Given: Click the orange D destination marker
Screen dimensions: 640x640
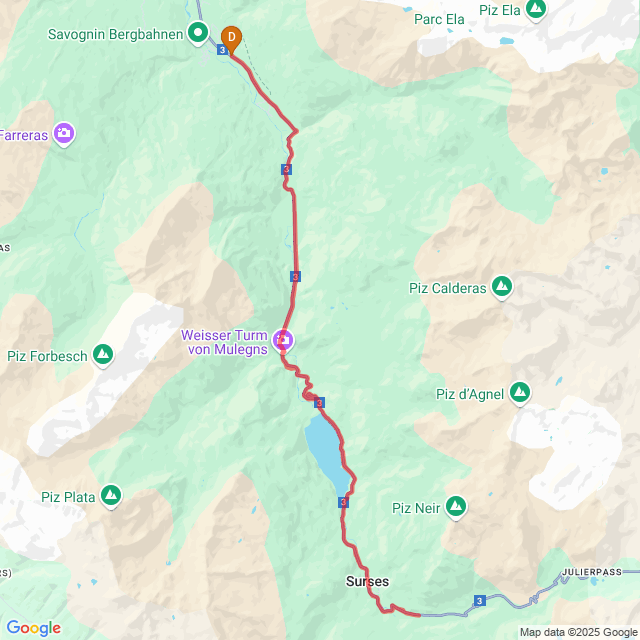Looking at the screenshot, I should pos(231,40).
